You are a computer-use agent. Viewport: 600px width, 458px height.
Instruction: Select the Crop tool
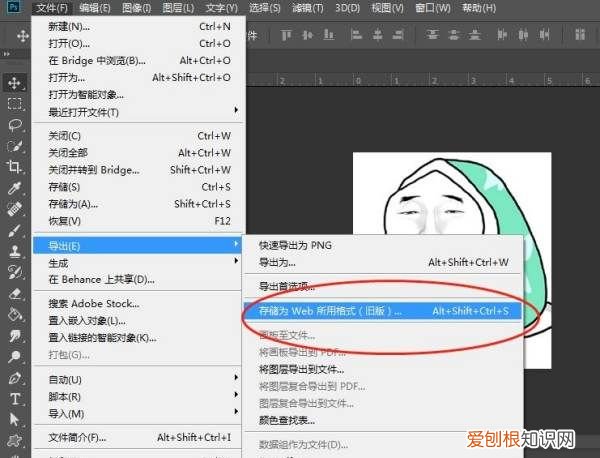(15, 167)
